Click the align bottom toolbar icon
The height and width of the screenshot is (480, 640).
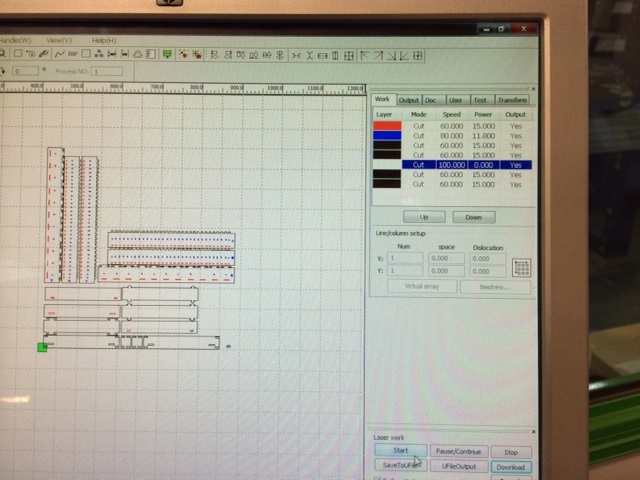pos(254,55)
